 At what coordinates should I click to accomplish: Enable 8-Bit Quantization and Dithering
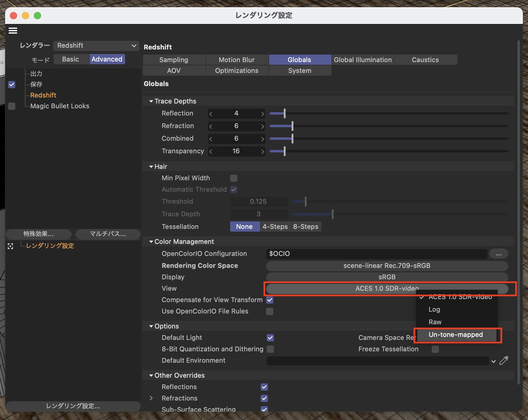click(270, 349)
